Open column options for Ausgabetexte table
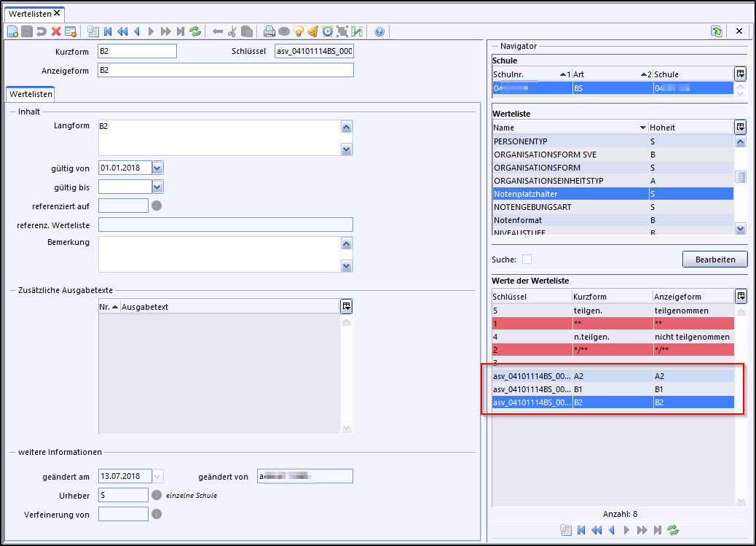 (347, 306)
